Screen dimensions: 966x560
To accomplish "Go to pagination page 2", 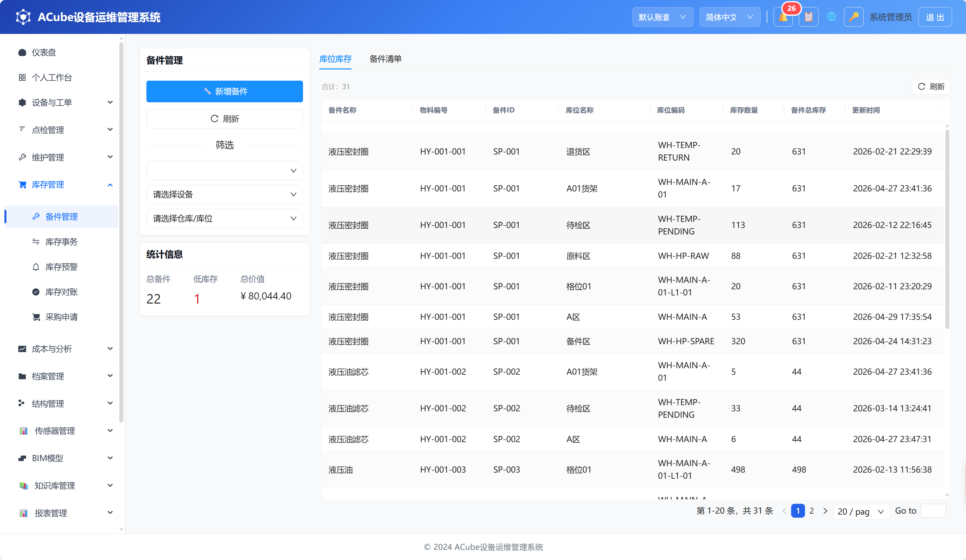I will click(x=811, y=511).
